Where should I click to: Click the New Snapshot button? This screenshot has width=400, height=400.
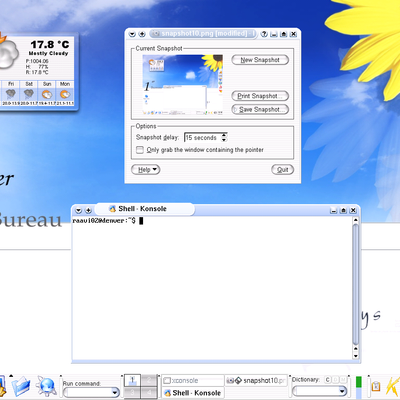pyautogui.click(x=260, y=60)
